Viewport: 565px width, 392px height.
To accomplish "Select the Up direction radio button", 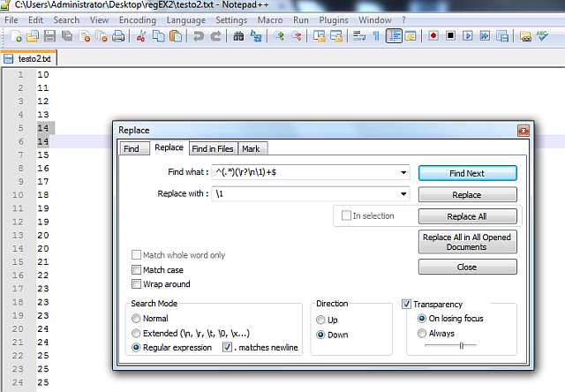I will 320,320.
